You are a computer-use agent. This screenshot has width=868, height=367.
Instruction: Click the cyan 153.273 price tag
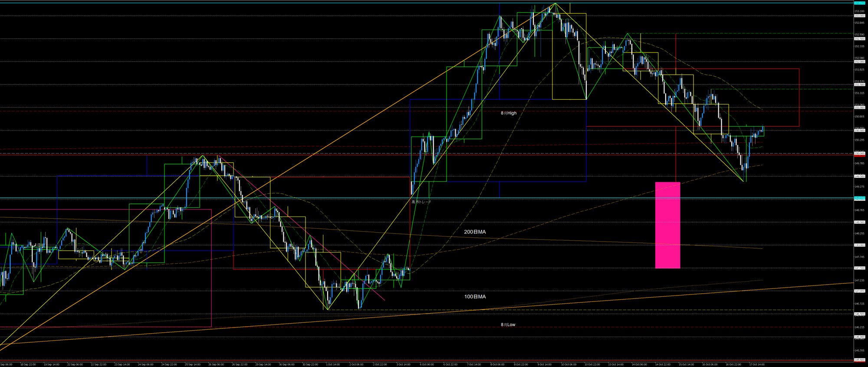click(x=859, y=3)
